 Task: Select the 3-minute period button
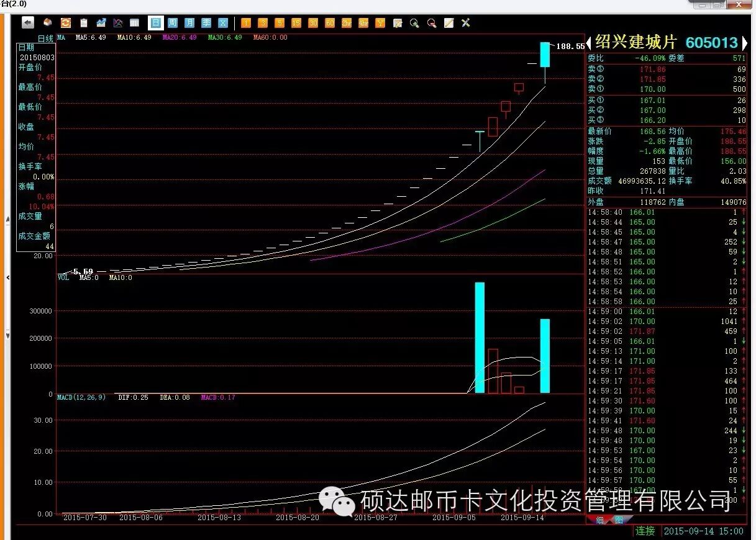[263, 23]
